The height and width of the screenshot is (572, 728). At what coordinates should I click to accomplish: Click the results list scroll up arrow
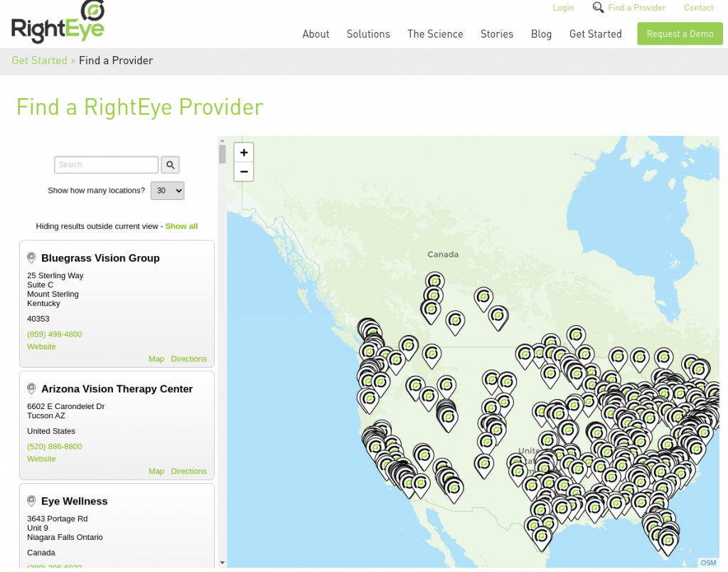coord(223,140)
